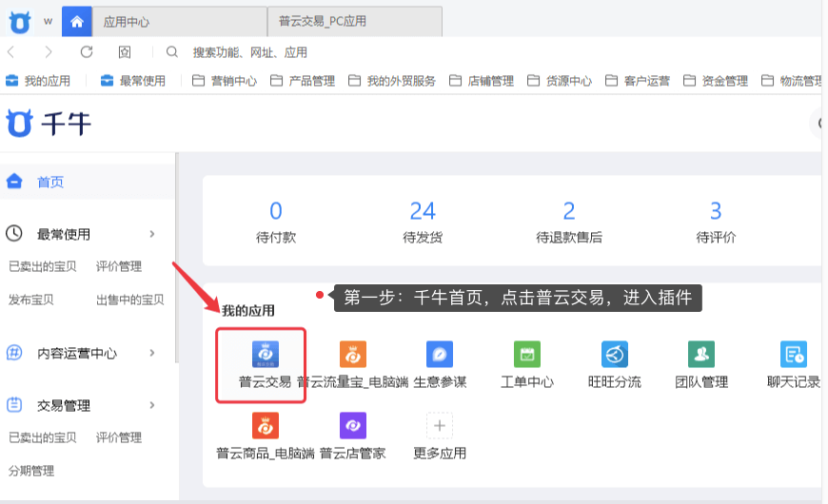Click 评价管理 under 交易管理
This screenshot has width=828, height=504.
(119, 437)
